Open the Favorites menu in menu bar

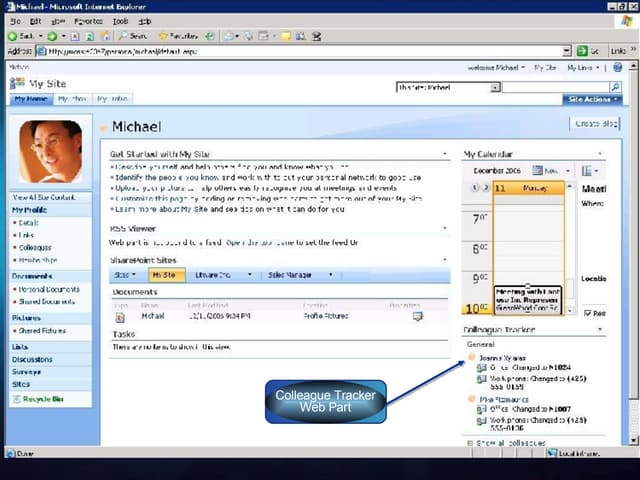click(88, 21)
